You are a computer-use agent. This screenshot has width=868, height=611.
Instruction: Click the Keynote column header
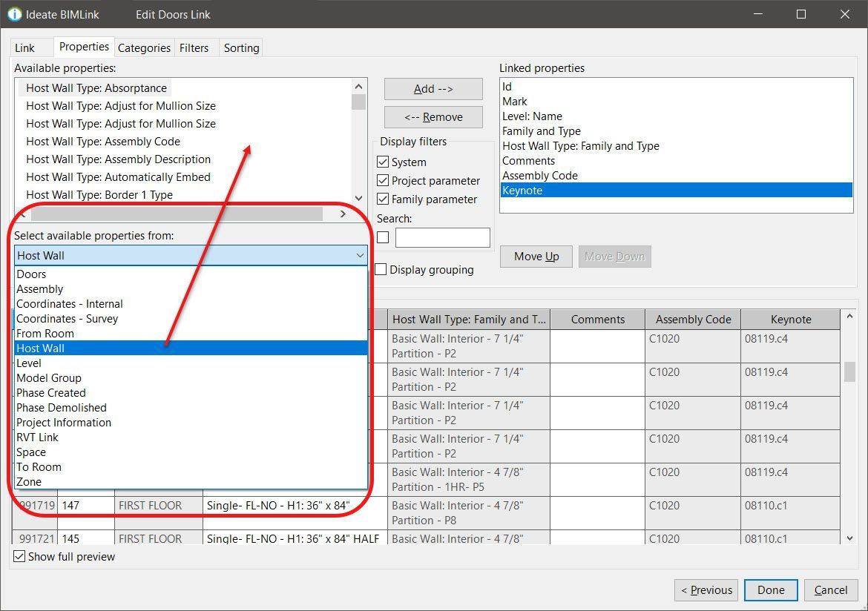(791, 320)
